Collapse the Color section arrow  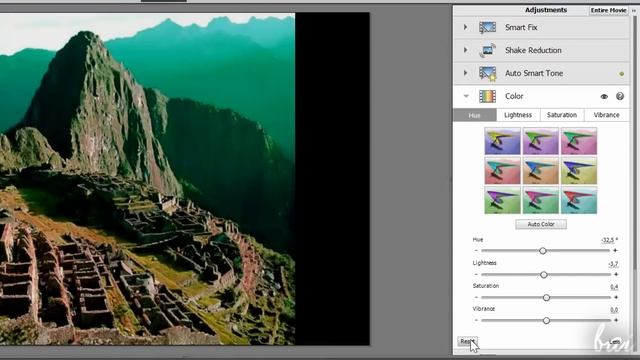tap(466, 96)
